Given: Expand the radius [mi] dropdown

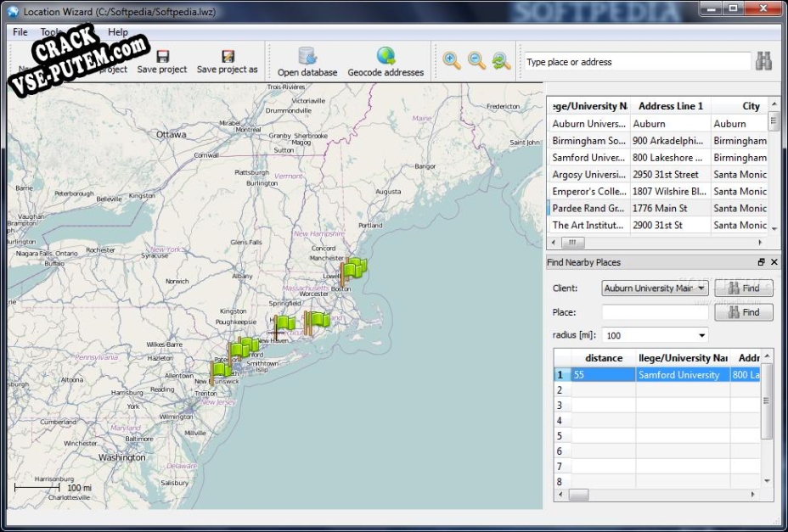Looking at the screenshot, I should pos(701,335).
